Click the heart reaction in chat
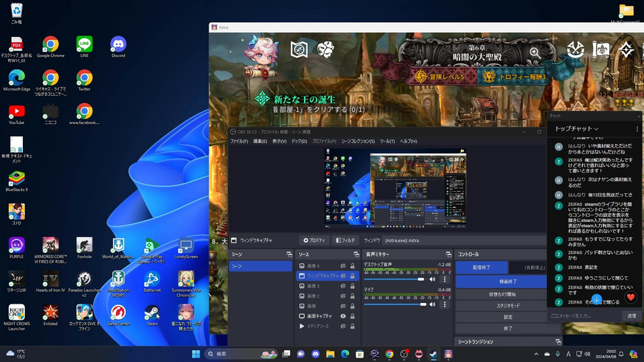644x362 pixels. point(631,297)
